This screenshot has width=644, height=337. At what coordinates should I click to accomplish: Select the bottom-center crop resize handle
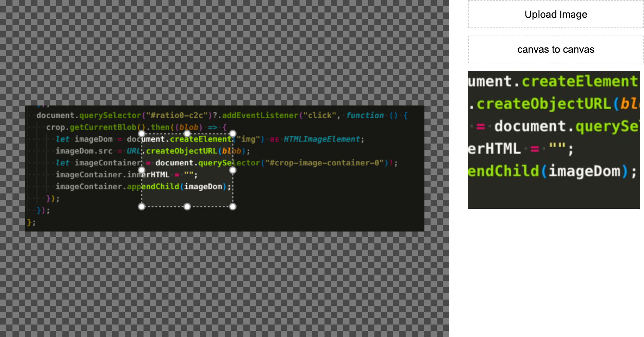pos(187,206)
